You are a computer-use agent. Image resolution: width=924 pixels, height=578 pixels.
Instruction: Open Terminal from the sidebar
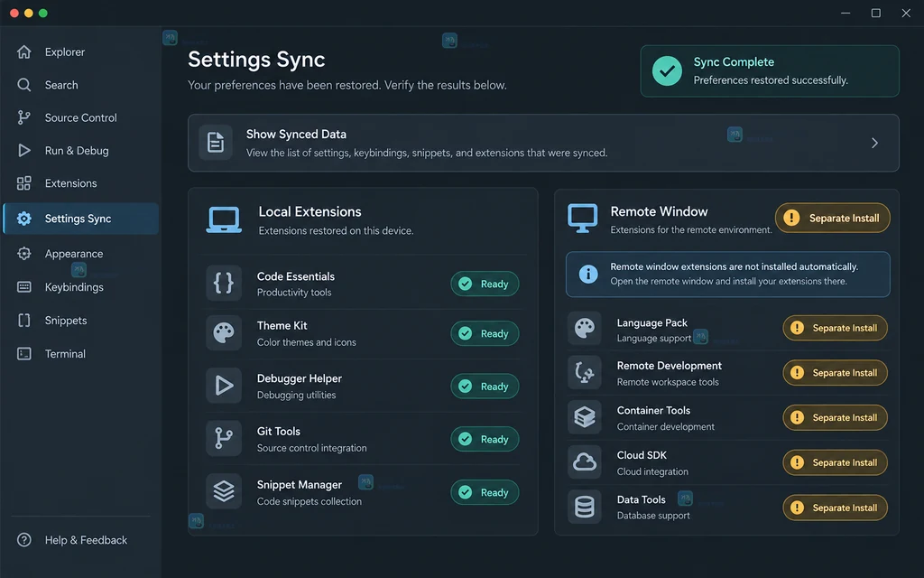[80, 354]
